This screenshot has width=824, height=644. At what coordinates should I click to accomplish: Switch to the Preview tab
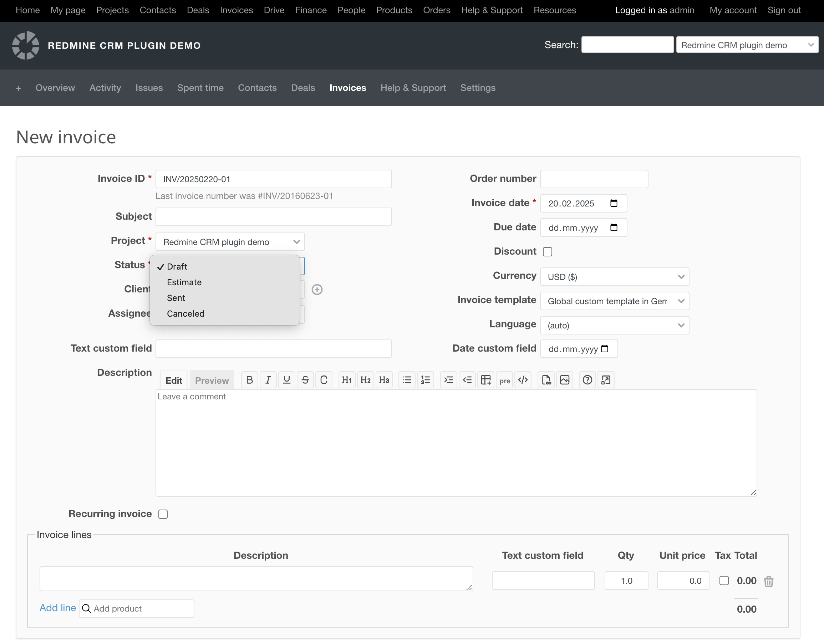coord(212,380)
